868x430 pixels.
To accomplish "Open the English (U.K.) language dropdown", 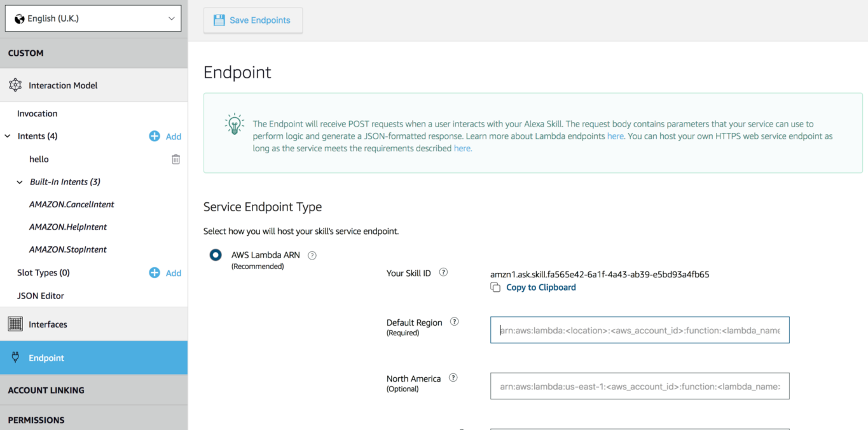I will (93, 18).
